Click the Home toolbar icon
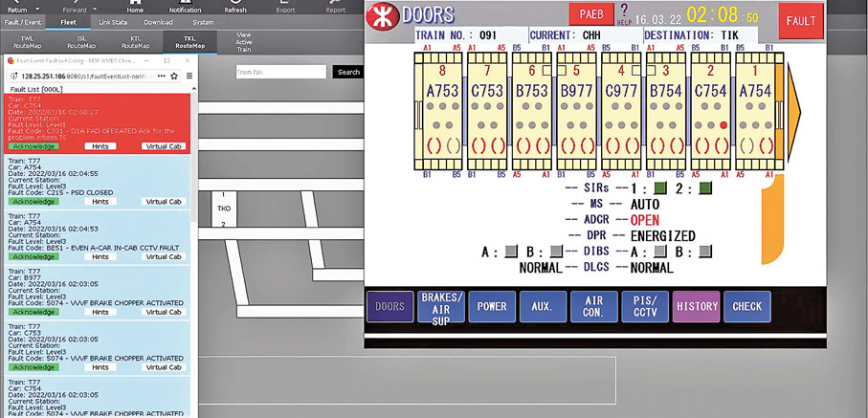This screenshot has height=418, width=868. pos(135,6)
